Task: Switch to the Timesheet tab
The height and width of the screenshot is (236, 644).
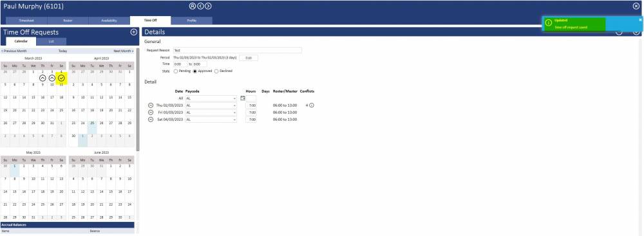Action: (x=26, y=21)
